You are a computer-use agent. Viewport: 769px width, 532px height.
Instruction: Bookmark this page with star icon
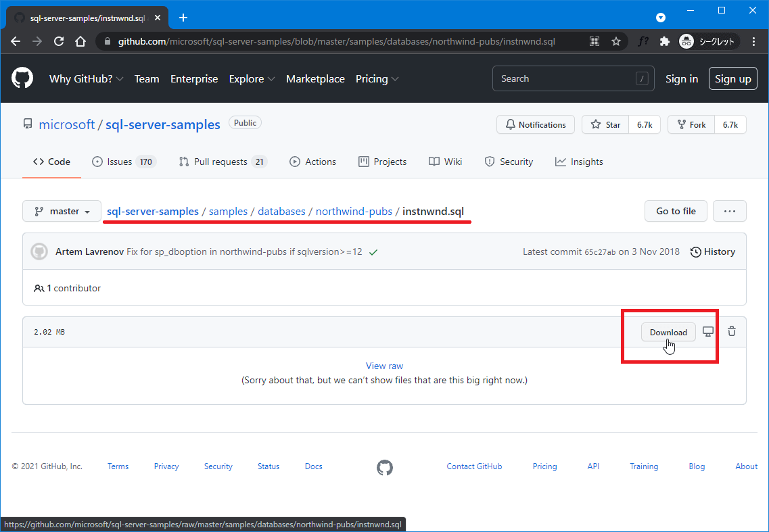tap(616, 41)
